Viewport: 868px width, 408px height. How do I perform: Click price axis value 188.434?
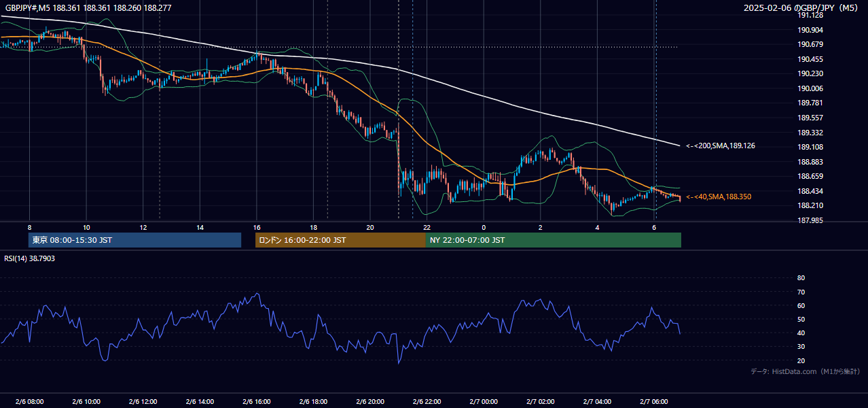811,191
